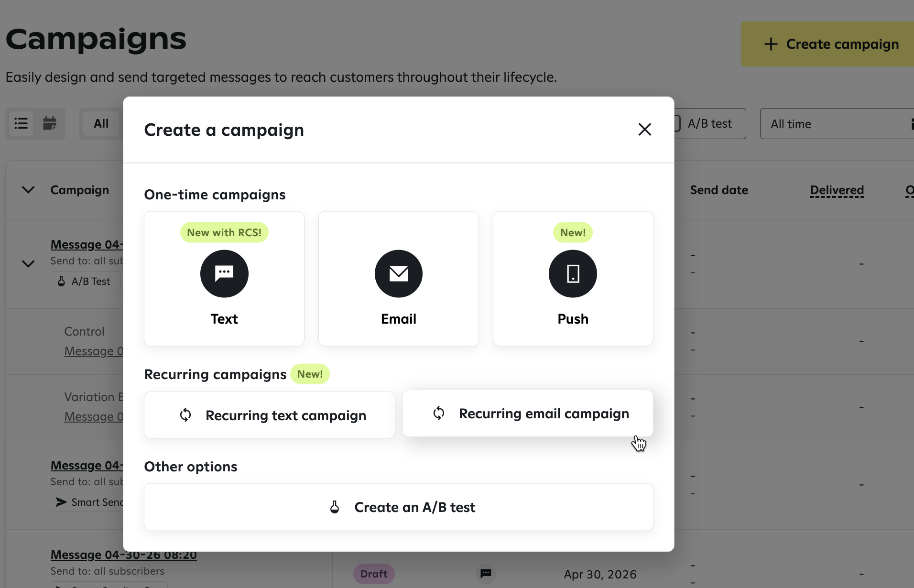Click the A/B Test tag flask icon
Viewport: 914px width, 588px height.
click(x=61, y=281)
